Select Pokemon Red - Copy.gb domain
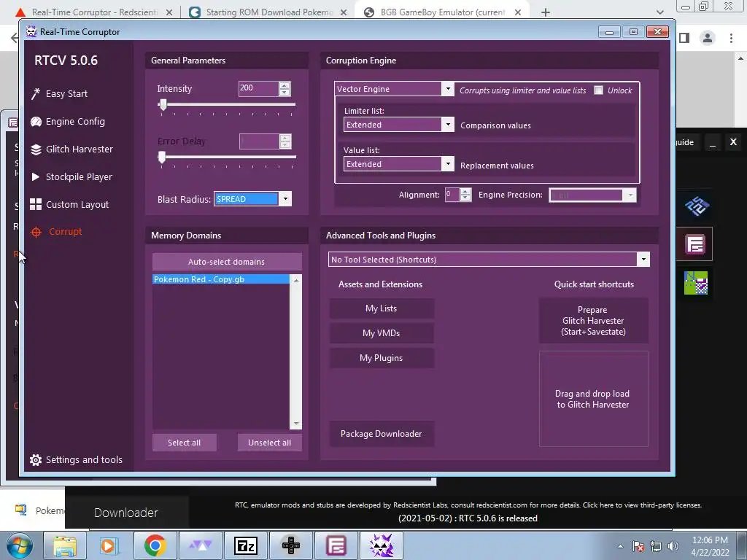The height and width of the screenshot is (560, 747). (x=220, y=279)
